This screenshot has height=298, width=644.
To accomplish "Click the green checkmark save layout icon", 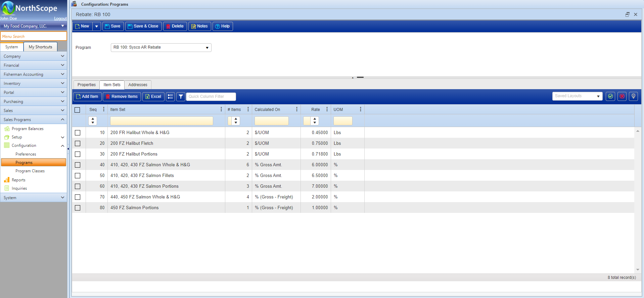I will pos(610,96).
